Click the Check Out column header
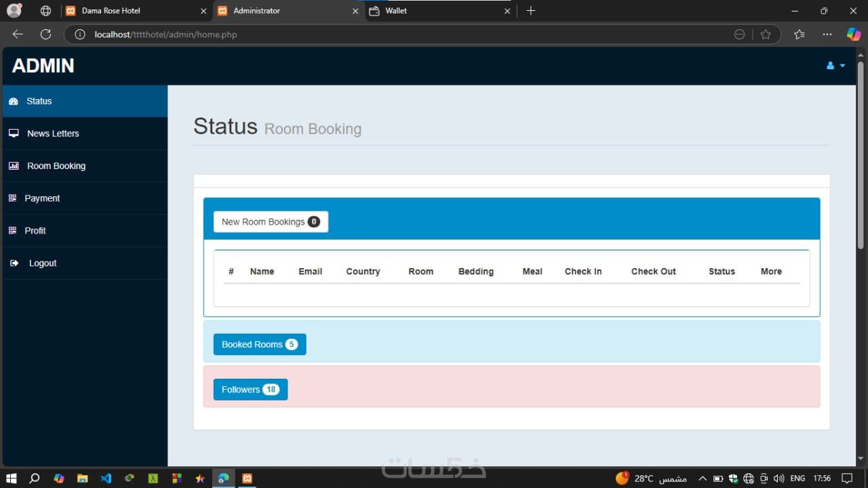The height and width of the screenshot is (488, 868). [x=654, y=271]
